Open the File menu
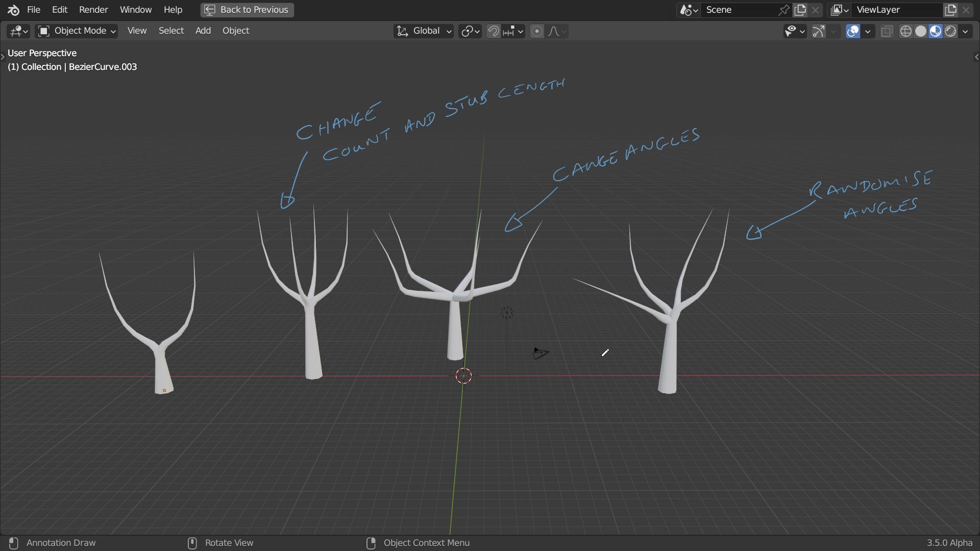The image size is (980, 551). 34,10
